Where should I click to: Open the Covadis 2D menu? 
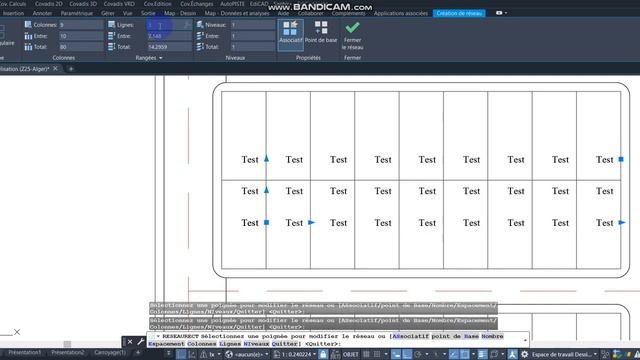[x=49, y=4]
